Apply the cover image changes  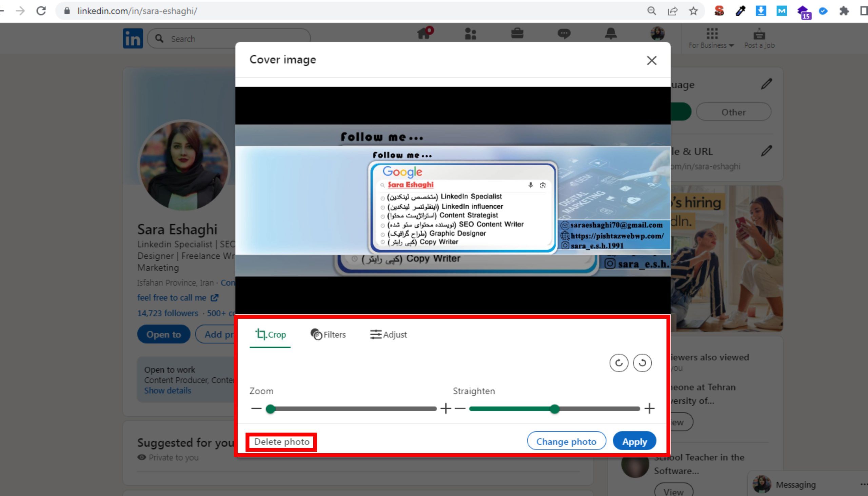point(634,441)
